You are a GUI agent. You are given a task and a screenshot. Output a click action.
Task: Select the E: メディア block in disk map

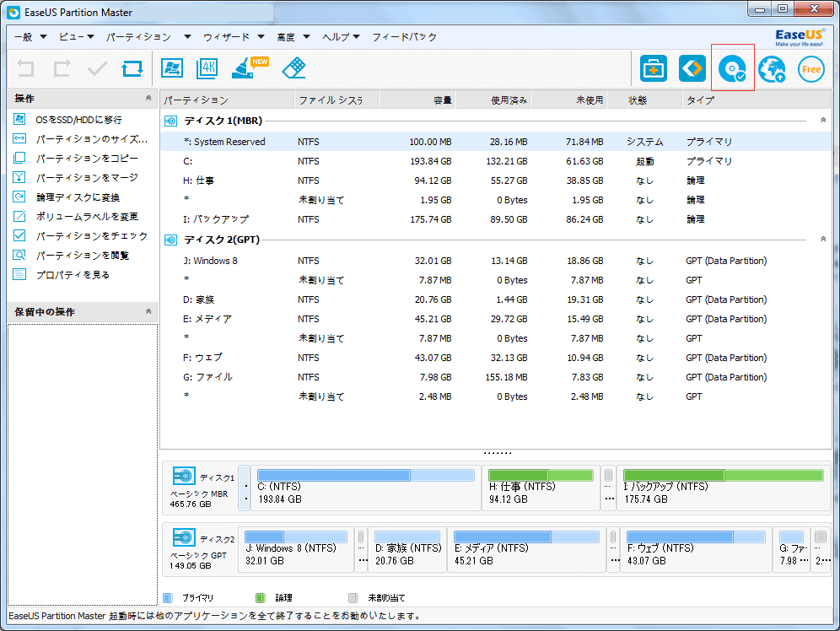(x=526, y=549)
